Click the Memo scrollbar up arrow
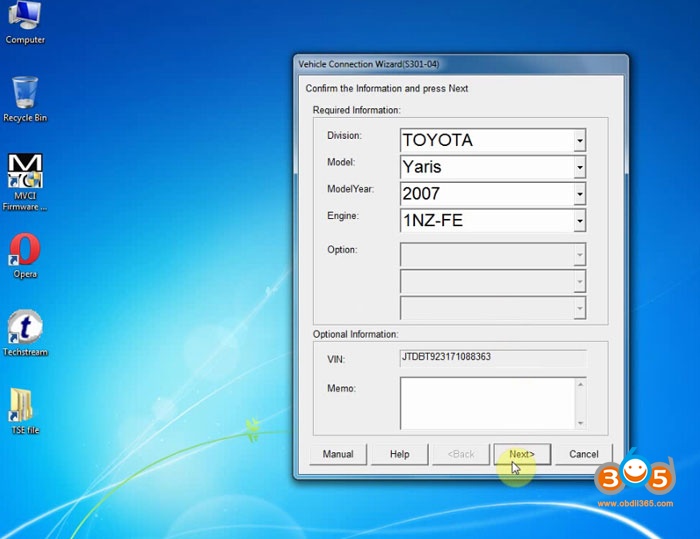The width and height of the screenshot is (700, 539). coord(580,384)
